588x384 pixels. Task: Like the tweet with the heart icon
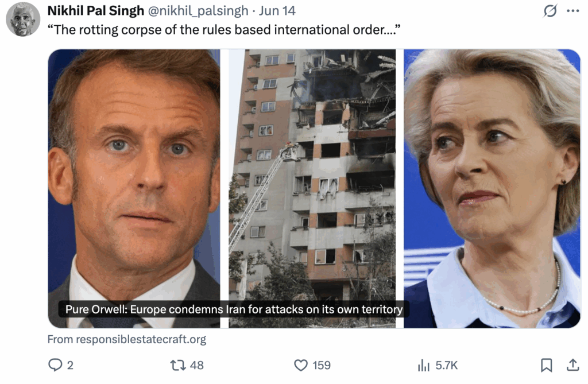[x=301, y=365]
